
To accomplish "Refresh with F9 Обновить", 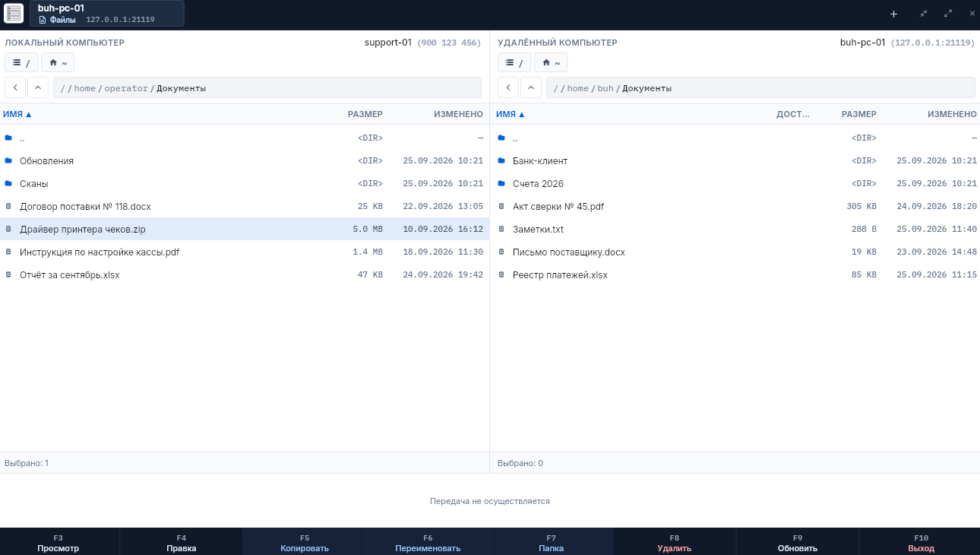I will point(798,542).
